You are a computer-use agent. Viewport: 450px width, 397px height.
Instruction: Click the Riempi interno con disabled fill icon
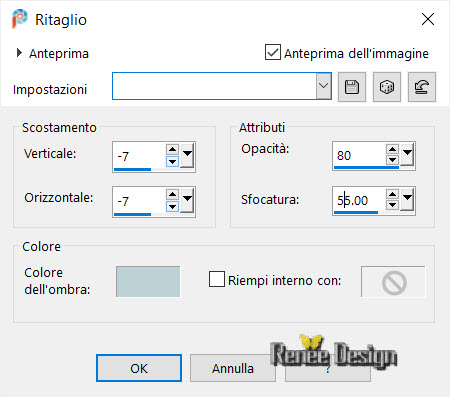click(x=393, y=282)
